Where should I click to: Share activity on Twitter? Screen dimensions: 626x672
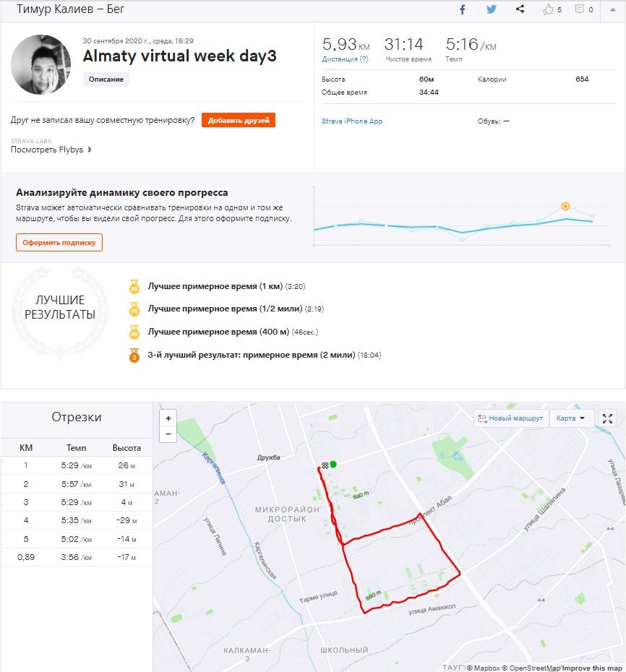click(492, 9)
